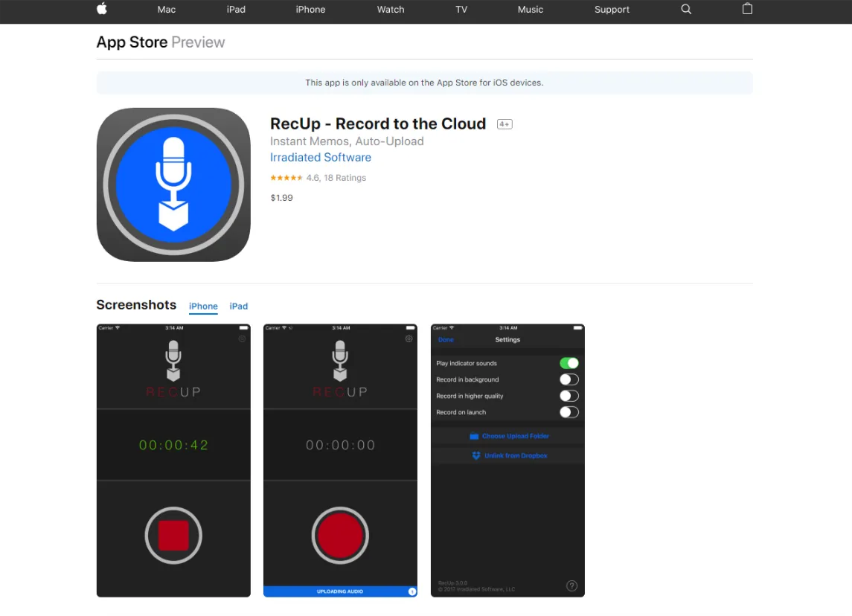
Task: Open the Watch navigation item
Action: 391,9
